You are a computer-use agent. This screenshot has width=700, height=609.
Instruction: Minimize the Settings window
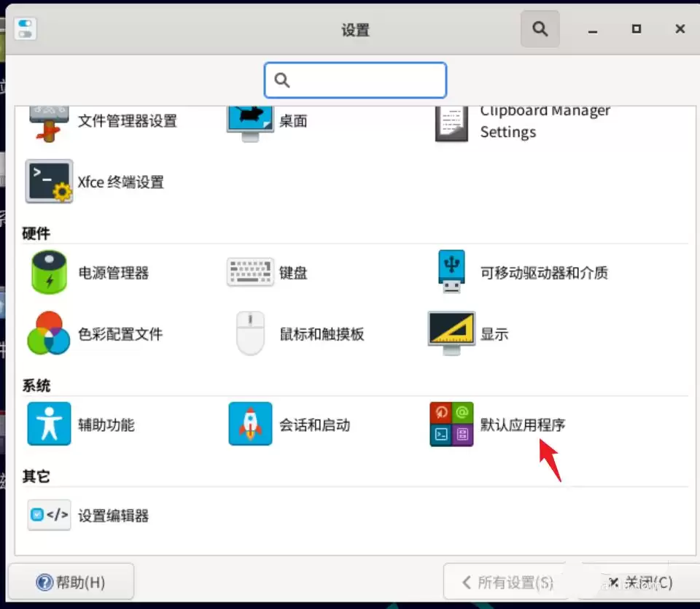(593, 29)
